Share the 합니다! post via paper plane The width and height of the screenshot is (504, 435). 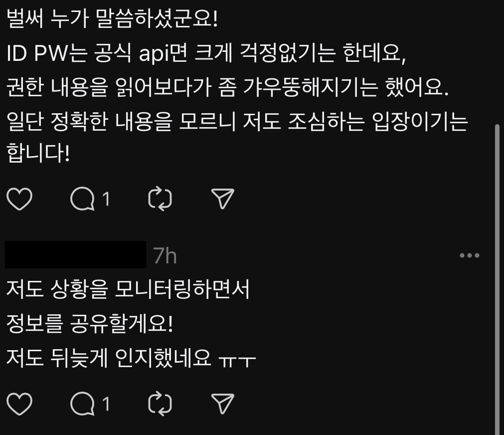222,199
